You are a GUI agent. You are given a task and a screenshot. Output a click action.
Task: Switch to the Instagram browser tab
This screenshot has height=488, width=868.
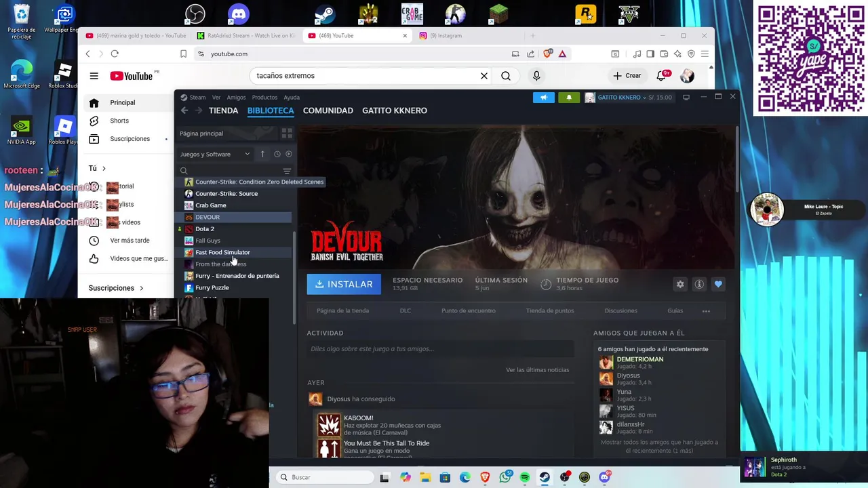pyautogui.click(x=446, y=36)
